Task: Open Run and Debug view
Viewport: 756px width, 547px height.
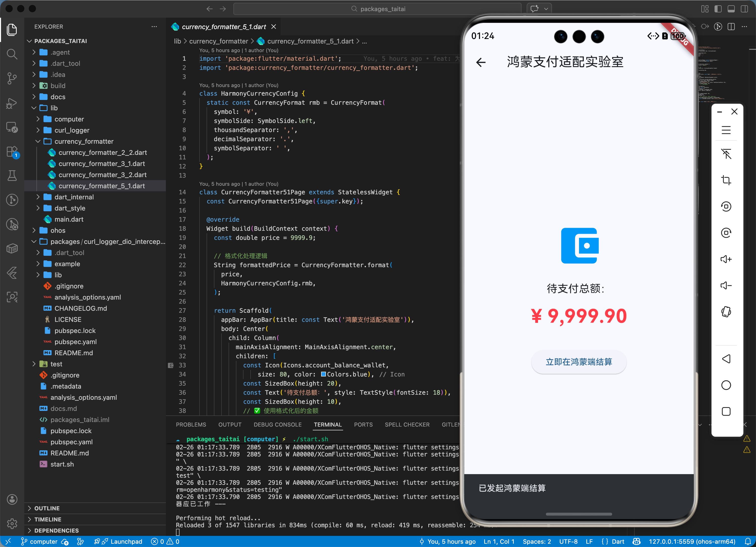Action: coord(12,103)
